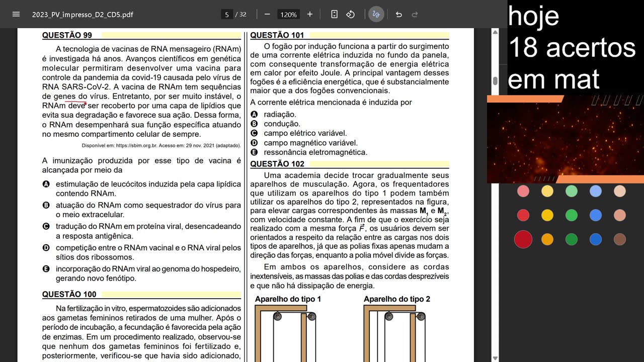
Task: Click the "Aparelho do tipo 1" figure label
Action: [288, 299]
